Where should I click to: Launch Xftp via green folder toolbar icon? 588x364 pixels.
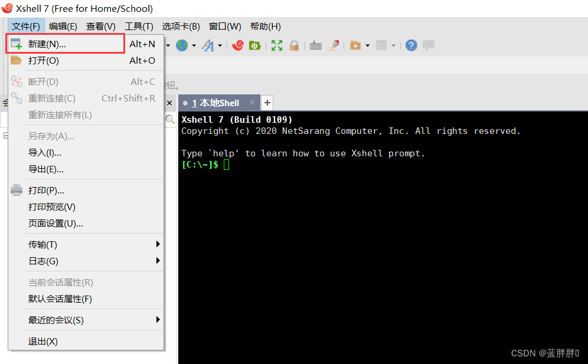point(254,45)
